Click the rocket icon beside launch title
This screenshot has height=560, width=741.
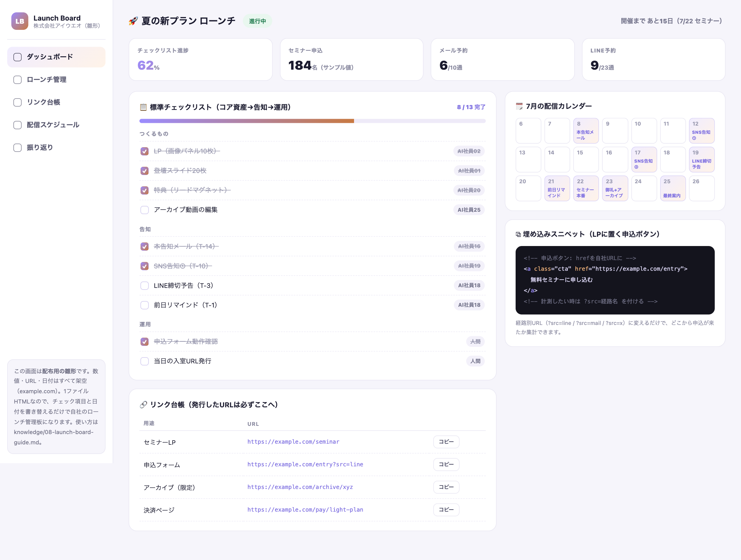[133, 21]
